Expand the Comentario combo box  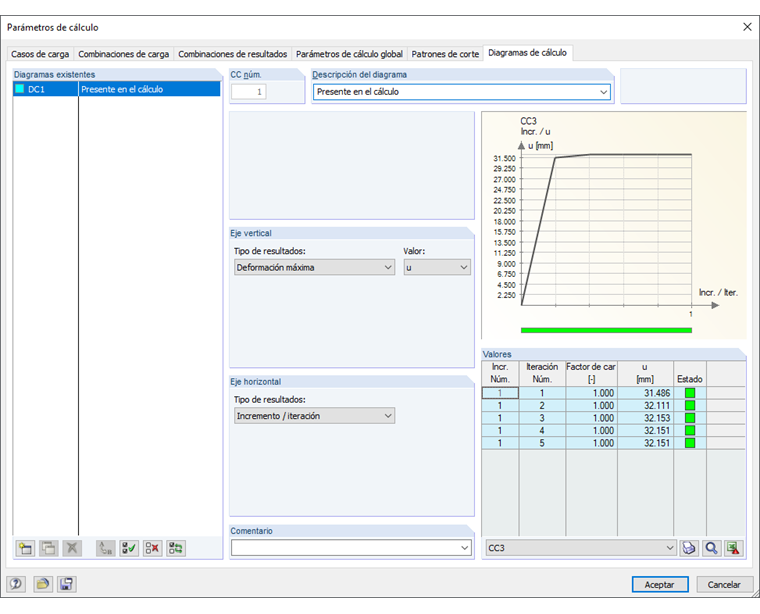(x=464, y=548)
